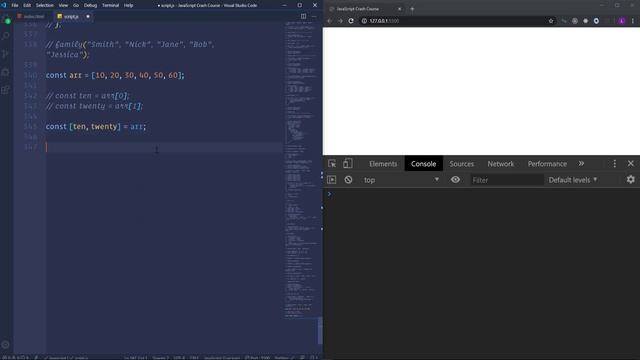Open the Edit menu in VS Code
The width and height of the screenshot is (640, 360).
point(27,5)
